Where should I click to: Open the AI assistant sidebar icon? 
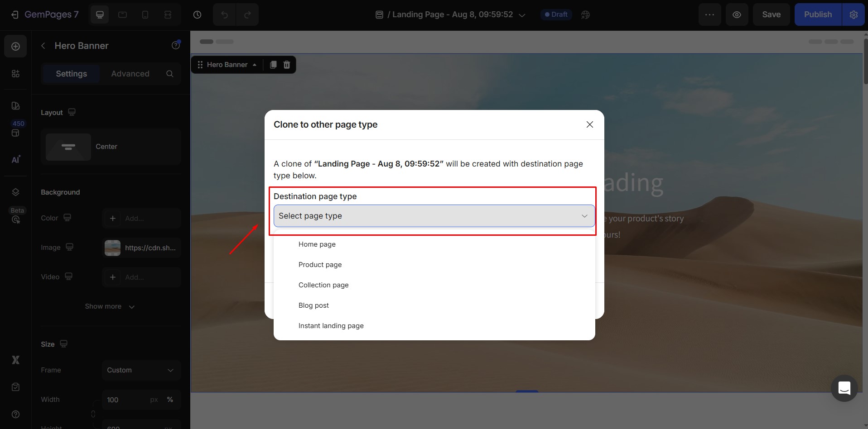tap(15, 159)
